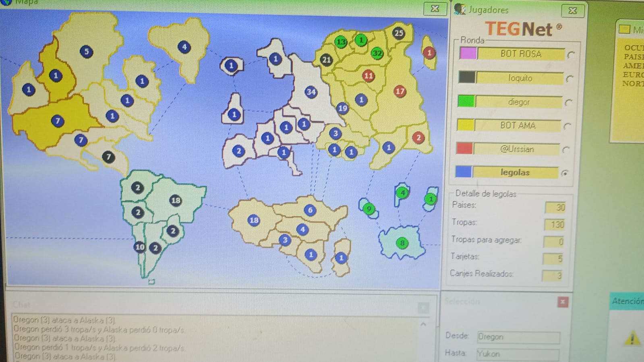Click the legolas player name bar
Viewport: 644px width, 362px height.
coord(515,172)
